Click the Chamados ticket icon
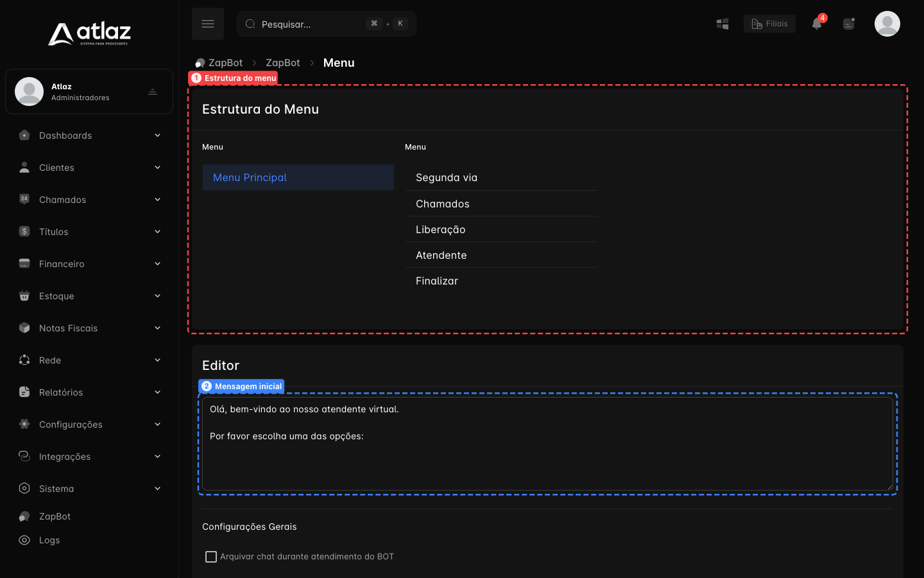This screenshot has width=924, height=578. [x=24, y=199]
